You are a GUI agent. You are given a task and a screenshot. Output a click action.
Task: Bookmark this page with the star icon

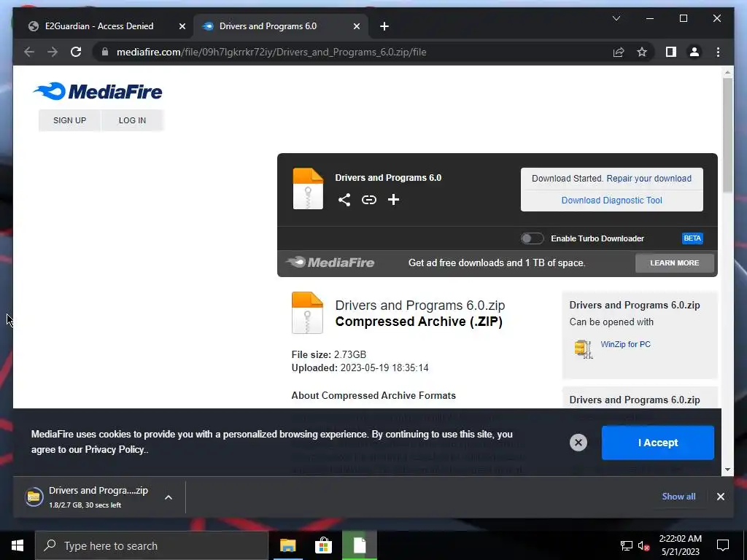point(642,52)
